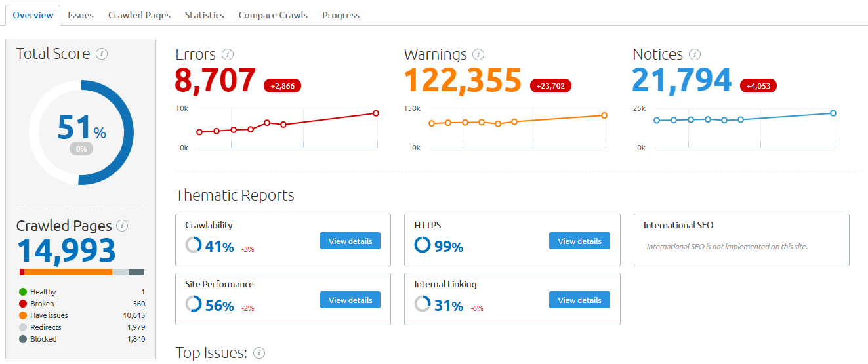Switch to the Issues tab
Viewport: 868px width, 364px height.
click(x=81, y=15)
